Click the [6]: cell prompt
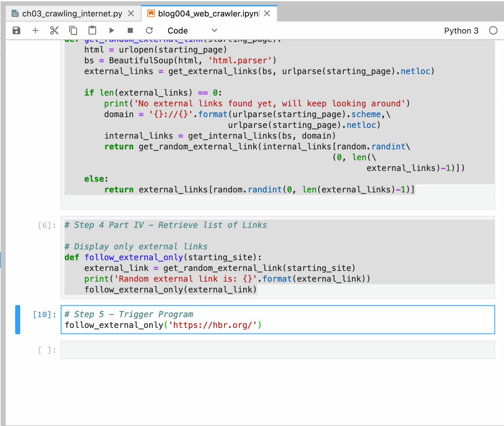The image size is (504, 426). (47, 225)
